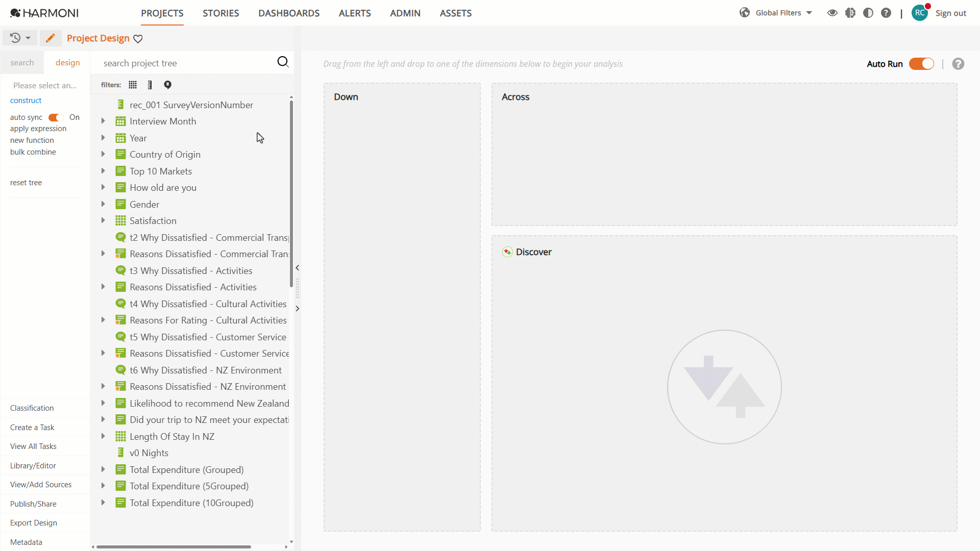
Task: Expand the Gender tree node
Action: pyautogui.click(x=103, y=204)
